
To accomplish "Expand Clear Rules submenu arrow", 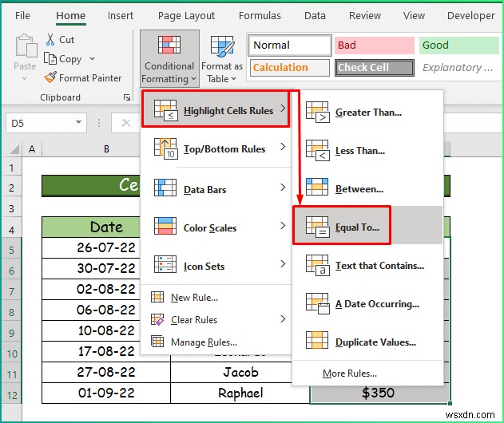I will [x=283, y=319].
